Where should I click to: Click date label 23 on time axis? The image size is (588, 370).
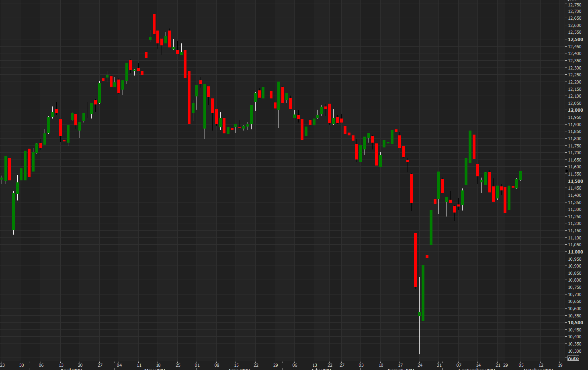coord(2,365)
